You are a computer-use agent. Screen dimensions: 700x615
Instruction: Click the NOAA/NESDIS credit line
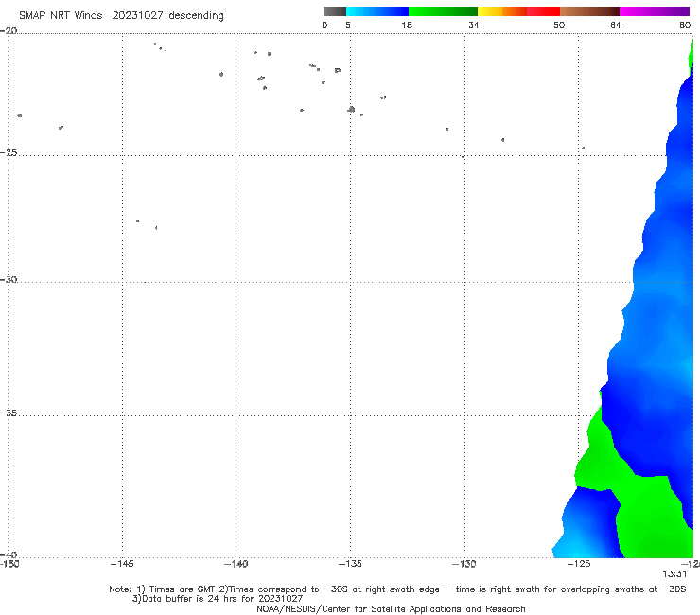pyautogui.click(x=391, y=608)
